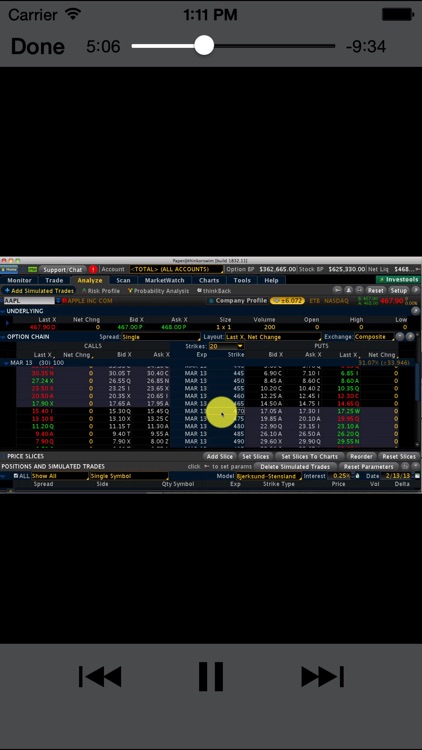This screenshot has height=750, width=422.
Task: Open the Help tab
Action: pos(271,280)
